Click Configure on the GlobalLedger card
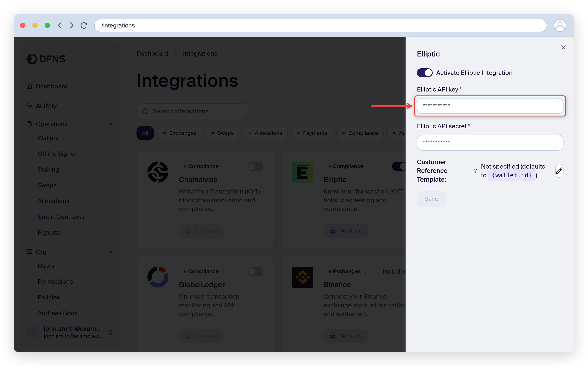588x366 pixels. pos(201,336)
